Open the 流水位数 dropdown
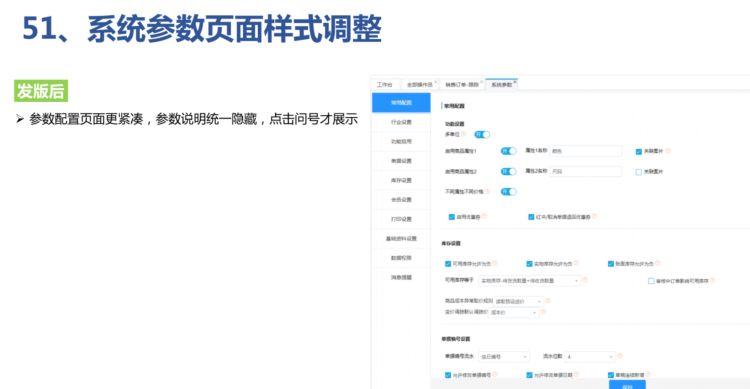 tap(590, 357)
